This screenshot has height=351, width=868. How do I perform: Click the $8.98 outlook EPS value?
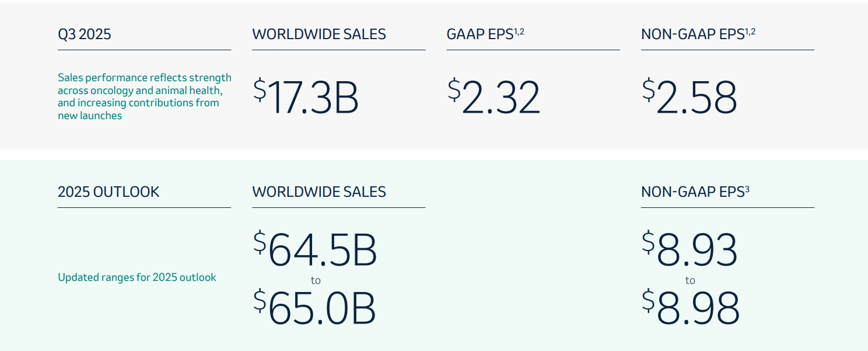pos(691,308)
